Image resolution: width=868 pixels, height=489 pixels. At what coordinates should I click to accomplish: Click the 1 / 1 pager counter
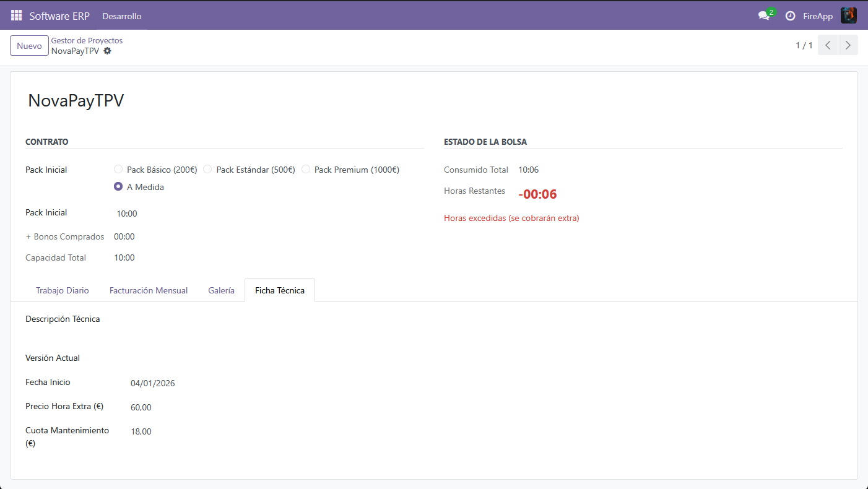804,45
